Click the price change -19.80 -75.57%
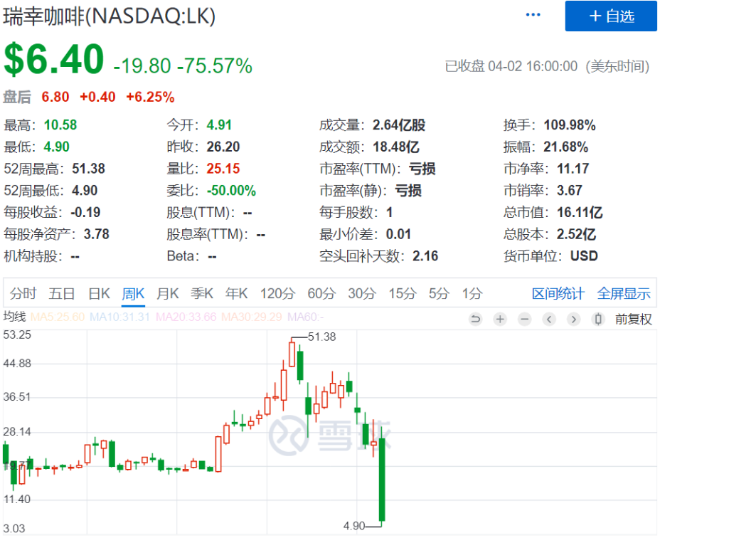Image resolution: width=756 pixels, height=538 pixels. pos(183,65)
